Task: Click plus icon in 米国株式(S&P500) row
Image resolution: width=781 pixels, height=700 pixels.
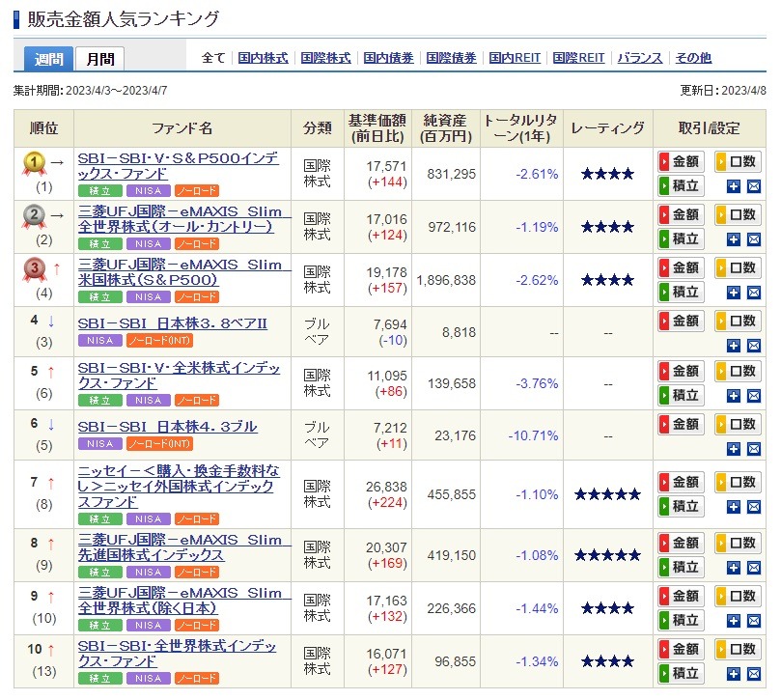Action: tap(733, 293)
